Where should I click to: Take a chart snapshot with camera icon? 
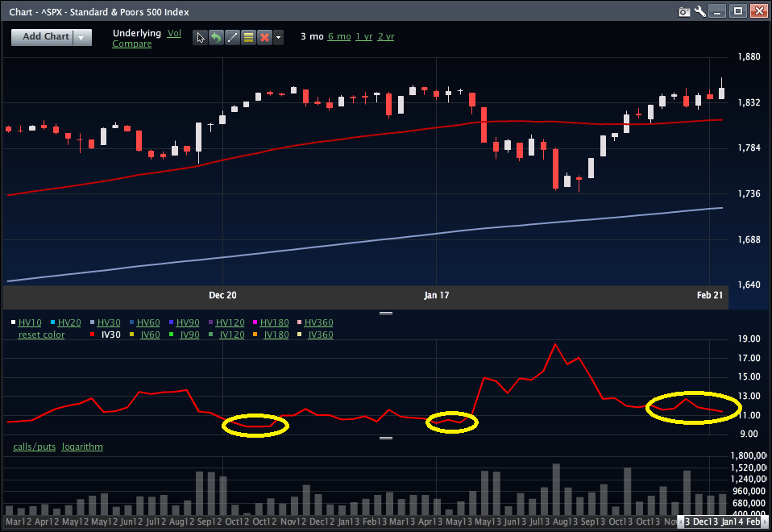coord(684,11)
